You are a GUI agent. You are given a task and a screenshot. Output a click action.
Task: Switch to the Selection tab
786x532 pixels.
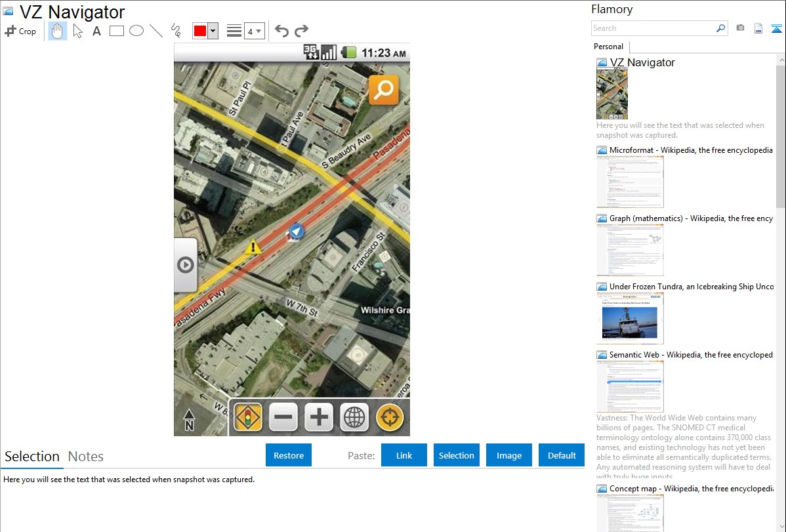[x=32, y=457]
